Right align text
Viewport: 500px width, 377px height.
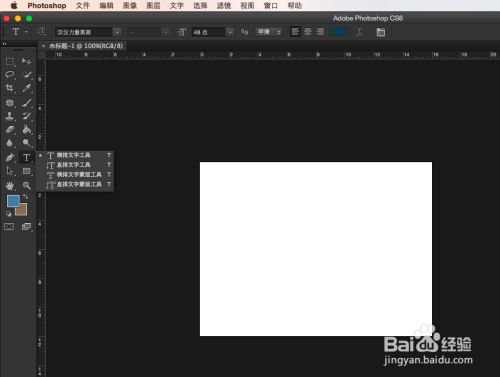(320, 32)
